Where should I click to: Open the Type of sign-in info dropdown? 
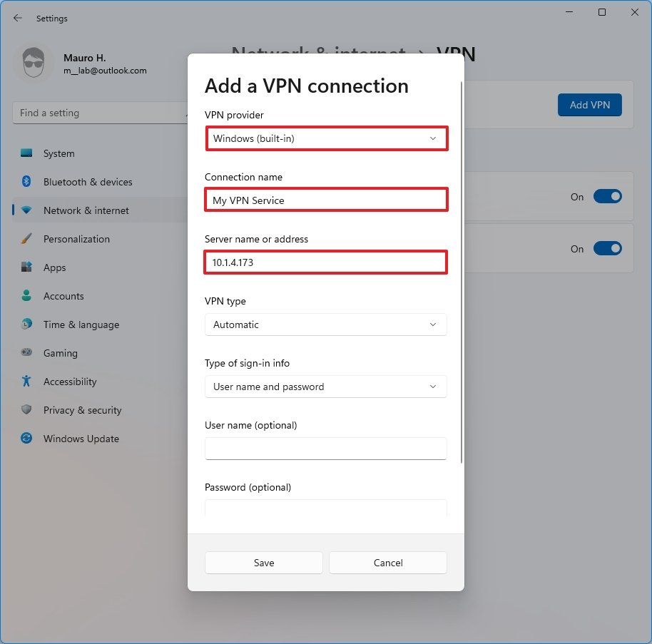325,387
